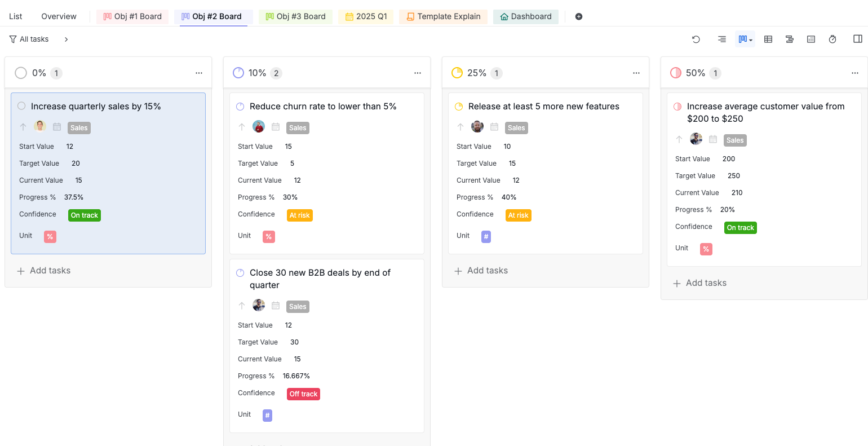Click Target Value 250 on customer value card

[x=734, y=176]
